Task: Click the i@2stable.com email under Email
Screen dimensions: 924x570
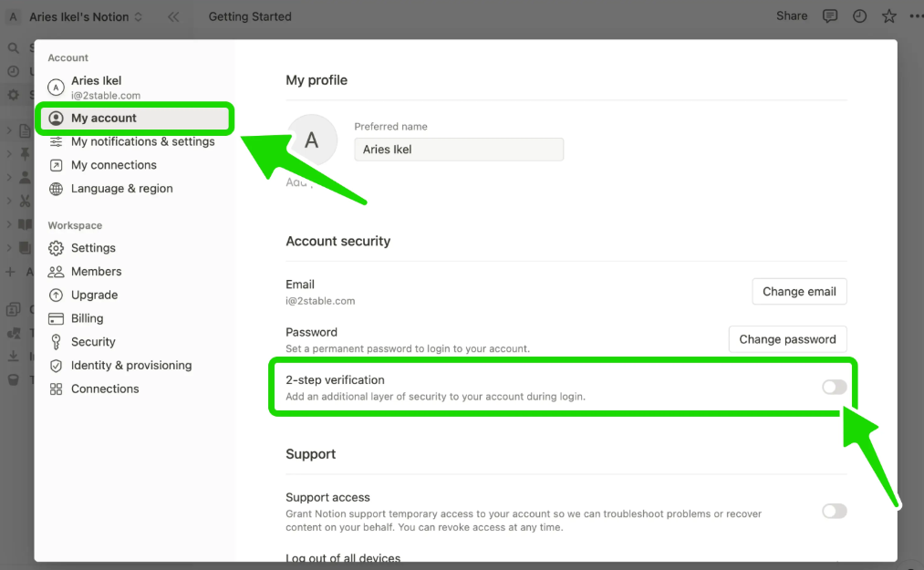Action: [x=320, y=301]
